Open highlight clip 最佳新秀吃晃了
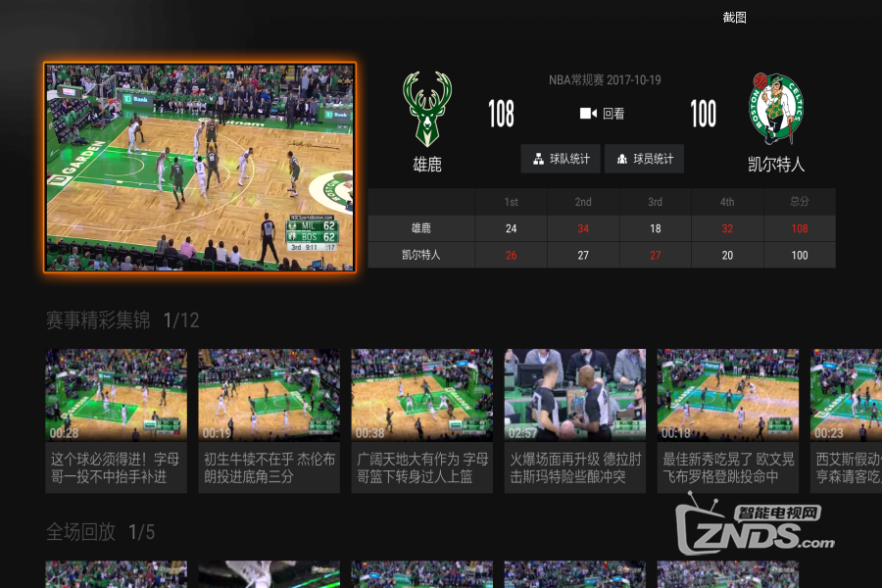This screenshot has height=588, width=882. 728,419
